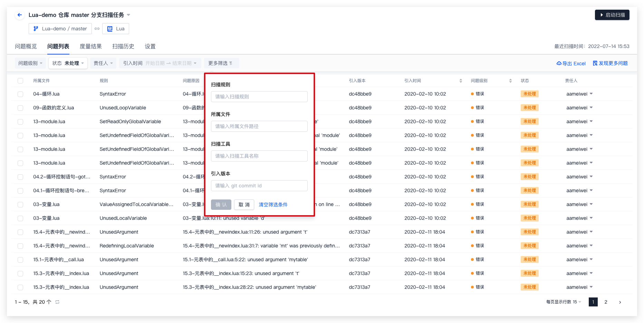Start scan with 启动扫描 button
The width and height of the screenshot is (644, 323).
[x=612, y=15]
